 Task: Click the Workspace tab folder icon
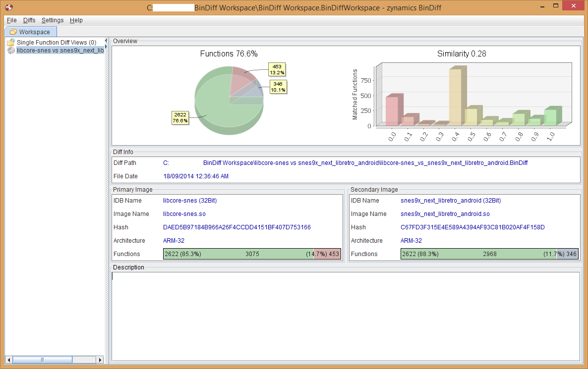(13, 32)
